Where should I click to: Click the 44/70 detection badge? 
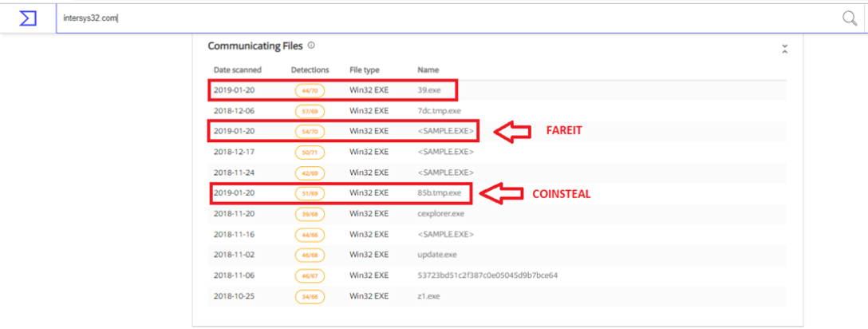pyautogui.click(x=308, y=90)
